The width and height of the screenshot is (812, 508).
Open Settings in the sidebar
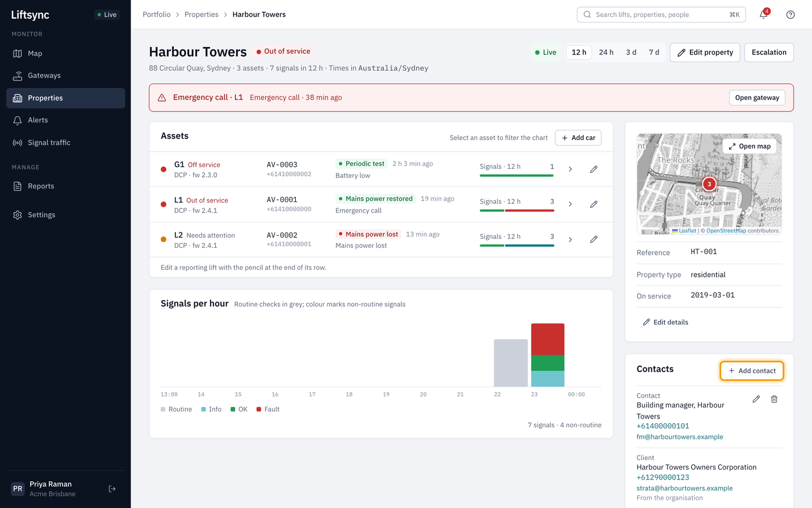66,215
